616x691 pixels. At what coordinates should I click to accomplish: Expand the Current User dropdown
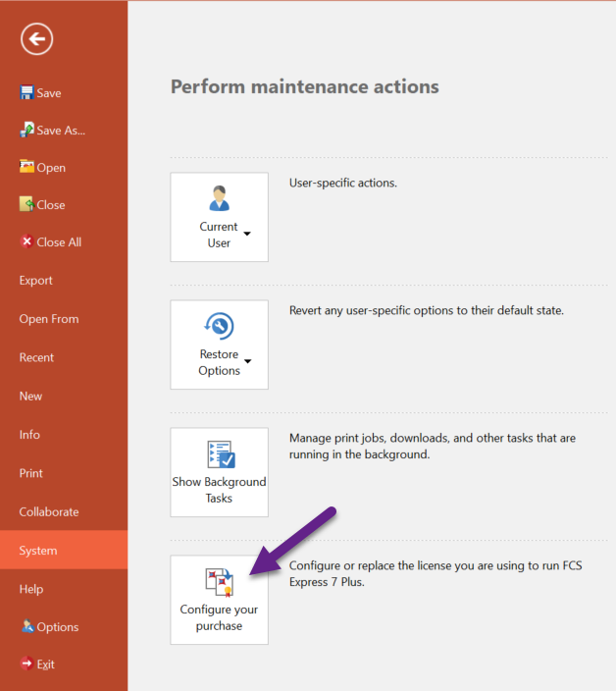(220, 217)
